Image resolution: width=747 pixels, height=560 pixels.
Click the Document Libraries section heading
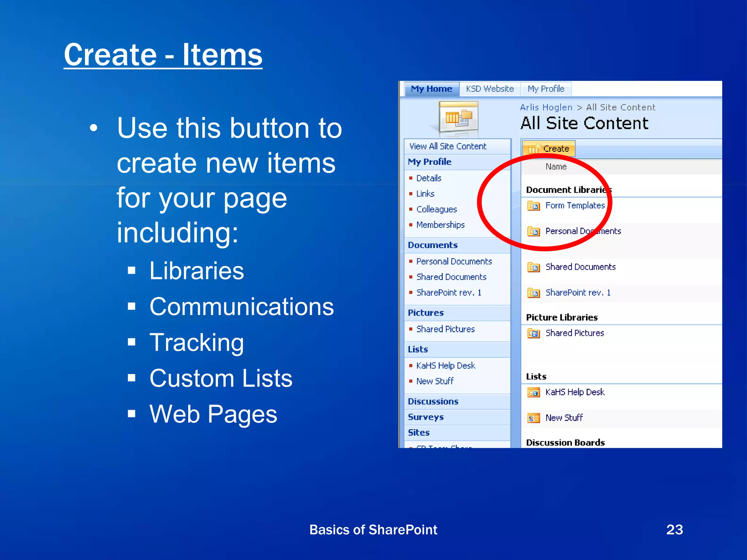[569, 190]
